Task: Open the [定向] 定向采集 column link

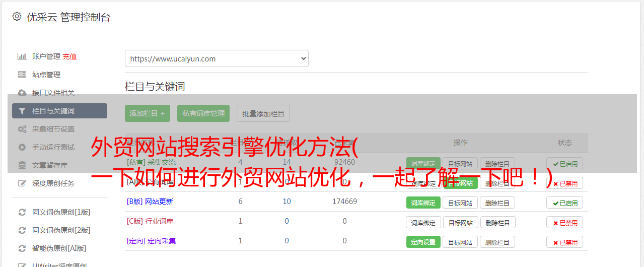Action: 152,241
